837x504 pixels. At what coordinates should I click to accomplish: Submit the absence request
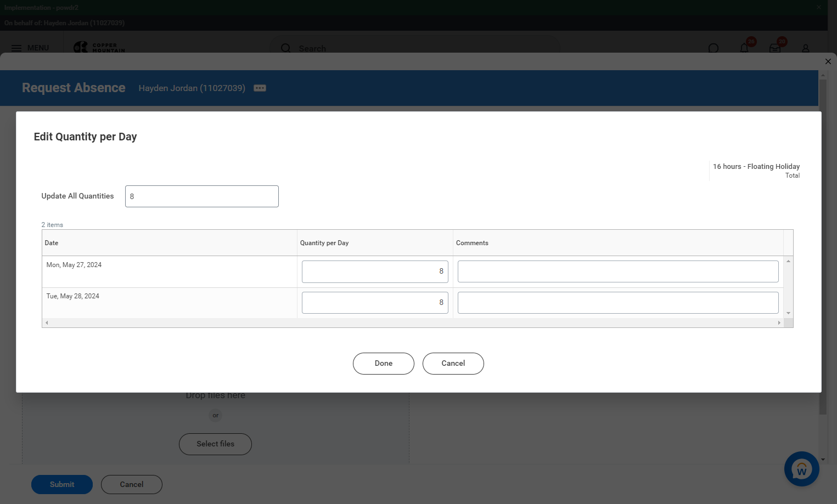(62, 484)
